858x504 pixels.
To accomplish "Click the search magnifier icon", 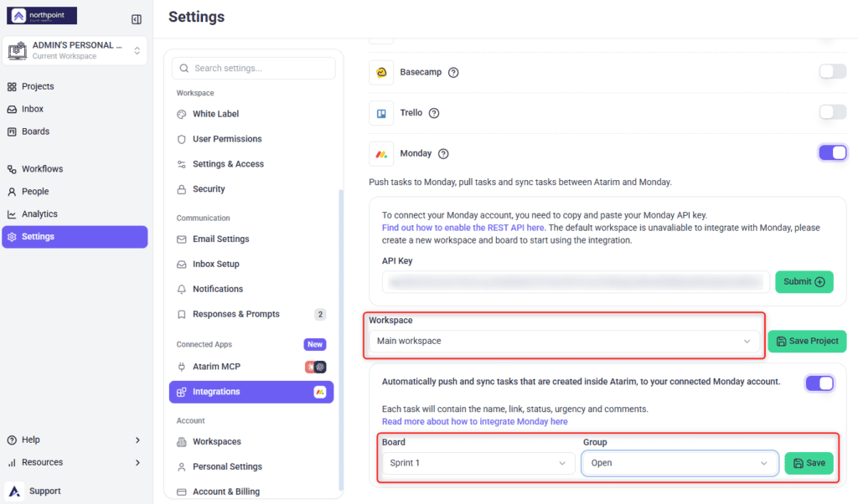I will pos(184,69).
